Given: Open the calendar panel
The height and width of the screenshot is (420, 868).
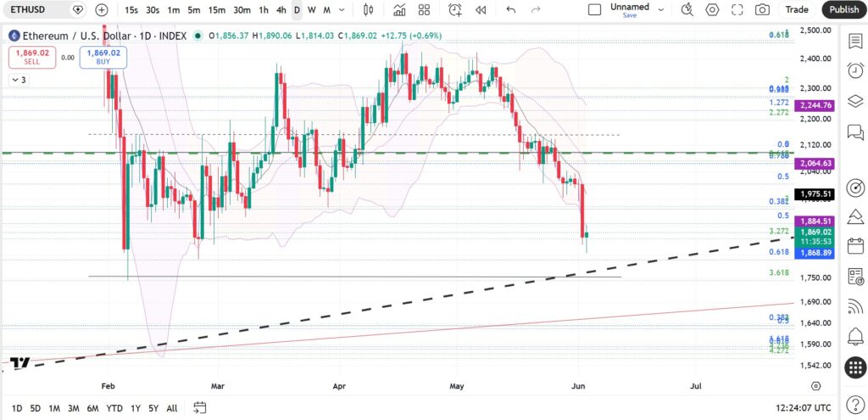Looking at the screenshot, I should (x=855, y=245).
